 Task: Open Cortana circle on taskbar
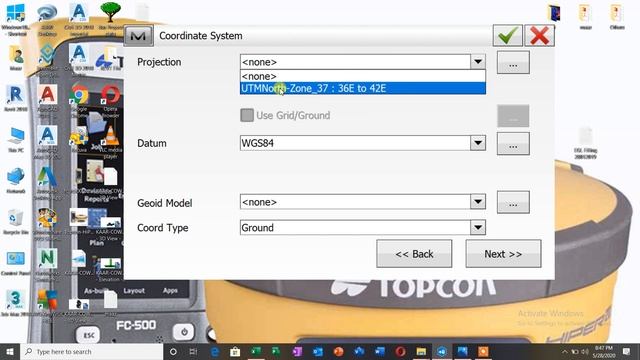173,351
